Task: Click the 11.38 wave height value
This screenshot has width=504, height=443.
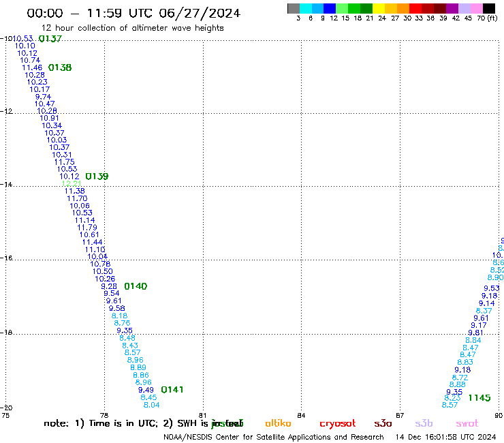Action: pyautogui.click(x=74, y=191)
